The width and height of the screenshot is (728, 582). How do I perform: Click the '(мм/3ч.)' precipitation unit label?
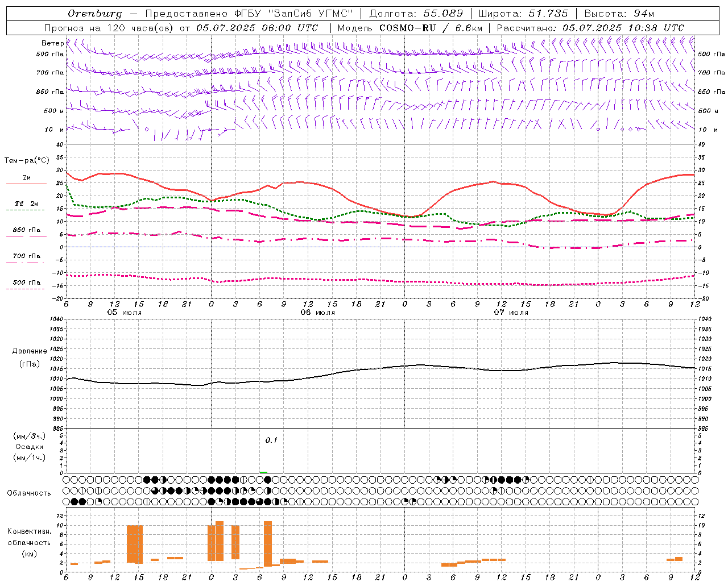(x=30, y=436)
